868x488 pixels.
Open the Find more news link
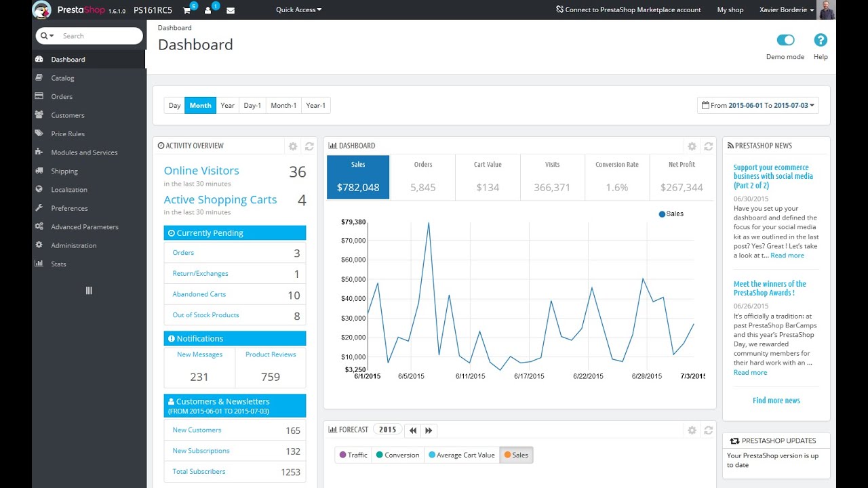tap(776, 401)
